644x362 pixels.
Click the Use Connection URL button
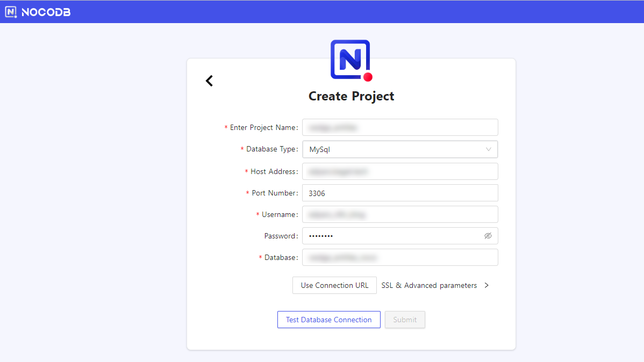pos(334,285)
